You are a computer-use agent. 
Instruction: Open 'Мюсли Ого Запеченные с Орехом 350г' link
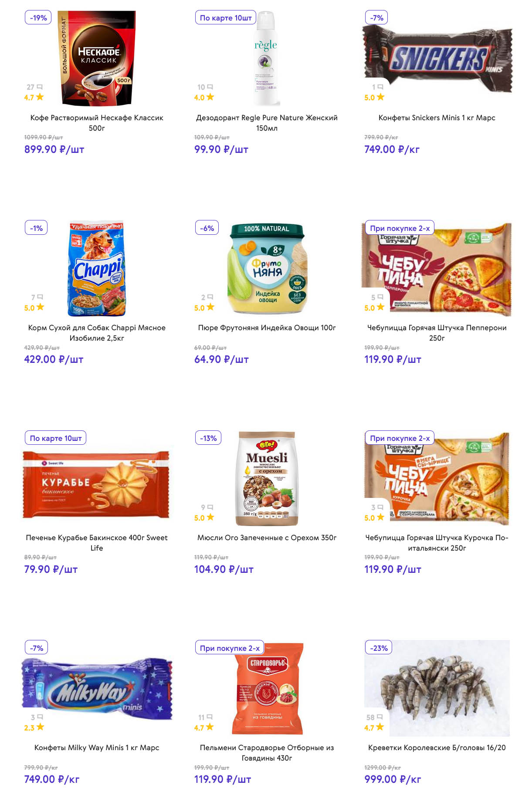pos(267,538)
